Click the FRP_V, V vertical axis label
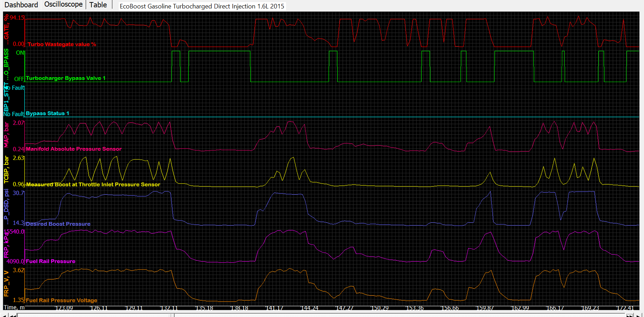This screenshot has height=317, width=644. click(6, 284)
